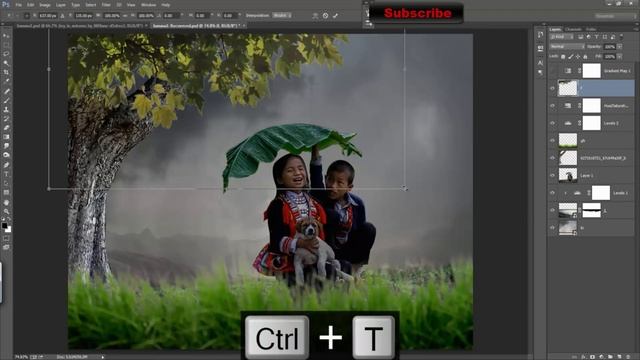640x360 pixels.
Task: Select the Crop tool
Action: click(6, 72)
